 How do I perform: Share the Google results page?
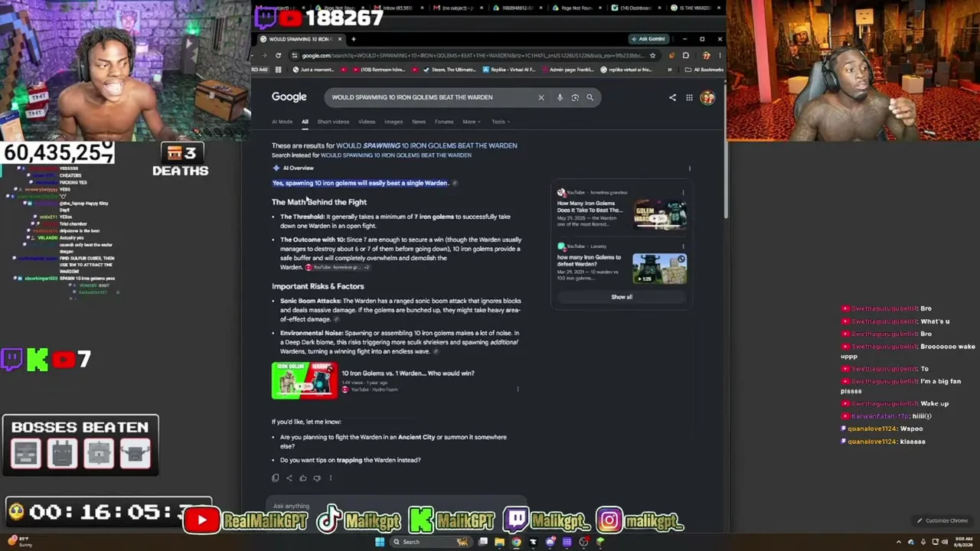[x=672, y=97]
